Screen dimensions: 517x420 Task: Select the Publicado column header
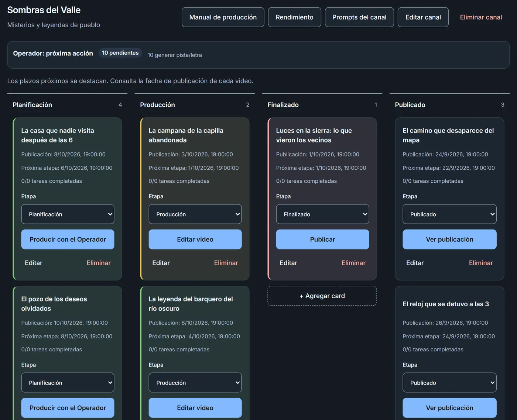tap(410, 105)
